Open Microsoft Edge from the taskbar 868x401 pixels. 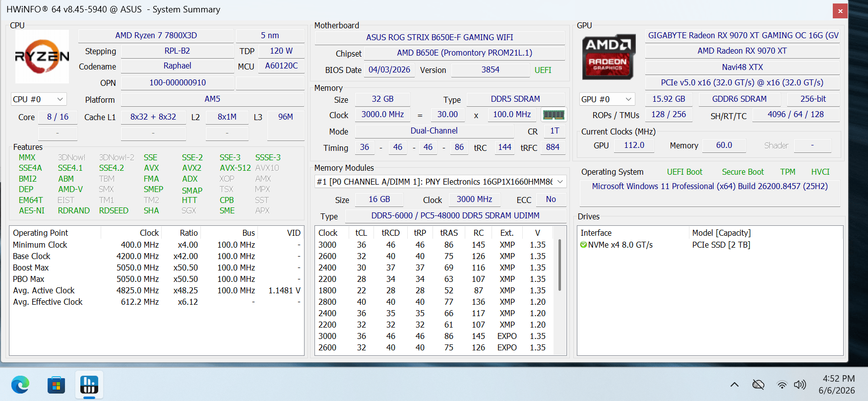coord(20,385)
